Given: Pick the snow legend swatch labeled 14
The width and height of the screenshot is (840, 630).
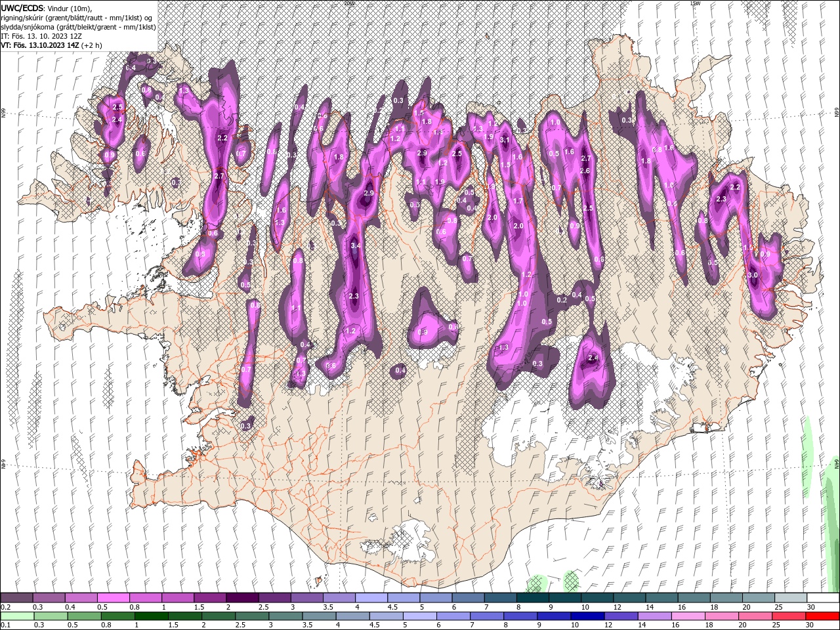Looking at the screenshot, I should pyautogui.click(x=661, y=598).
